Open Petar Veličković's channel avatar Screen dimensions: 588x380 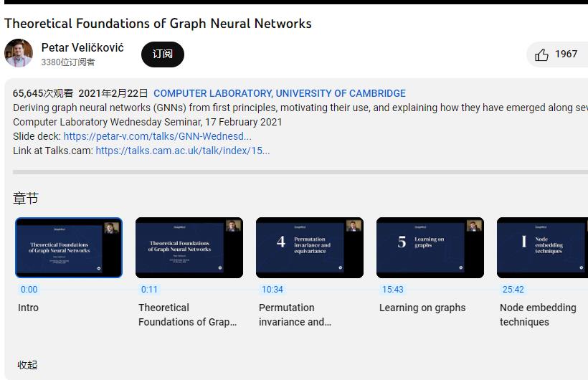pyautogui.click(x=19, y=53)
